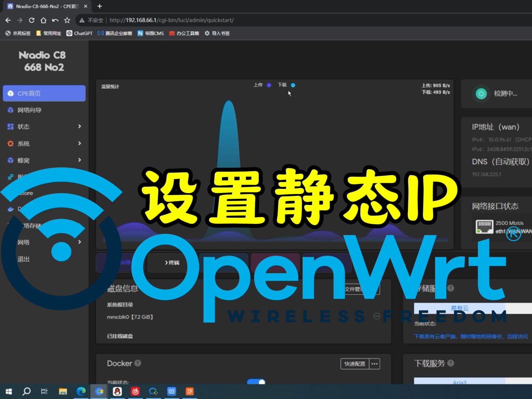Go back with the browser back arrow

pyautogui.click(x=8, y=20)
